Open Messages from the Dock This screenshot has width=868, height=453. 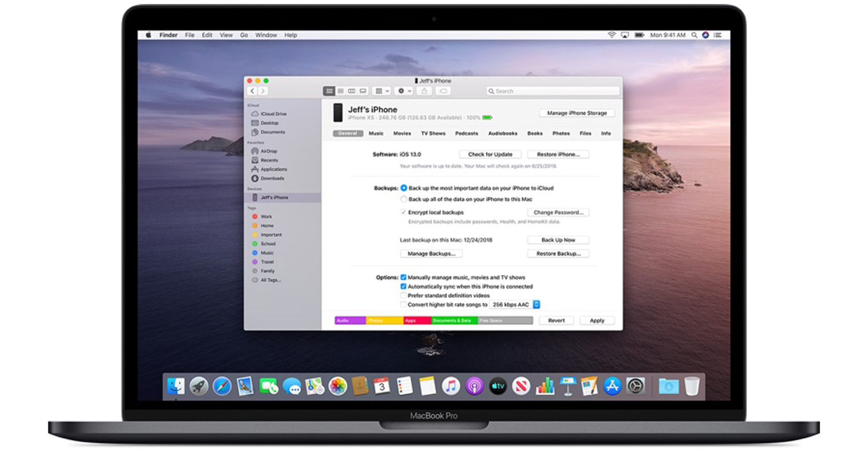(x=292, y=386)
